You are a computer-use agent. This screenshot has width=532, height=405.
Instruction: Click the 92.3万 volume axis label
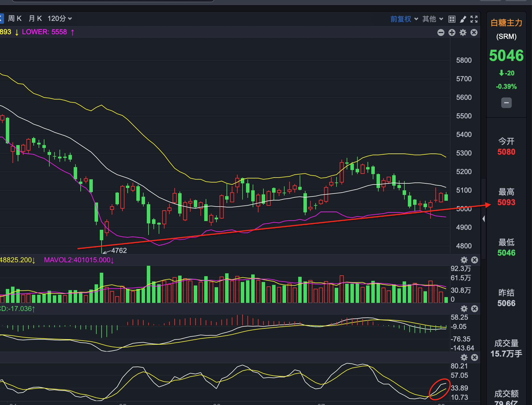(x=461, y=269)
